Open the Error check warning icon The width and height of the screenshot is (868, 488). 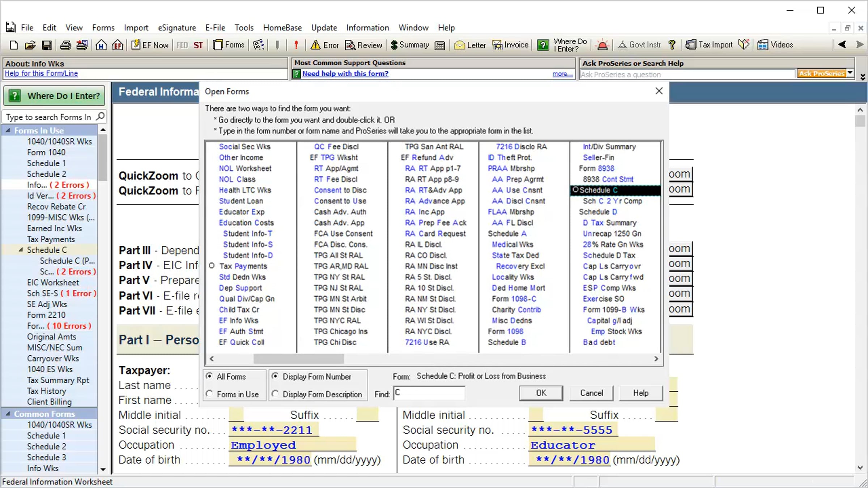pyautogui.click(x=315, y=45)
